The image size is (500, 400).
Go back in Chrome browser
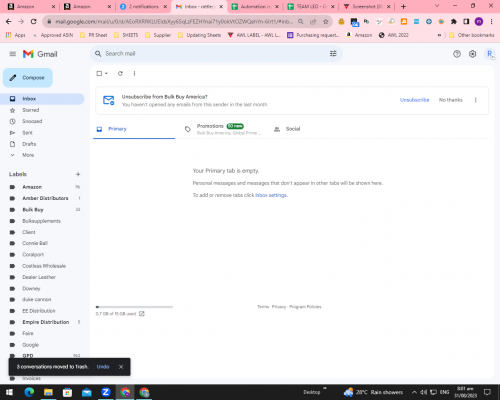click(9, 22)
